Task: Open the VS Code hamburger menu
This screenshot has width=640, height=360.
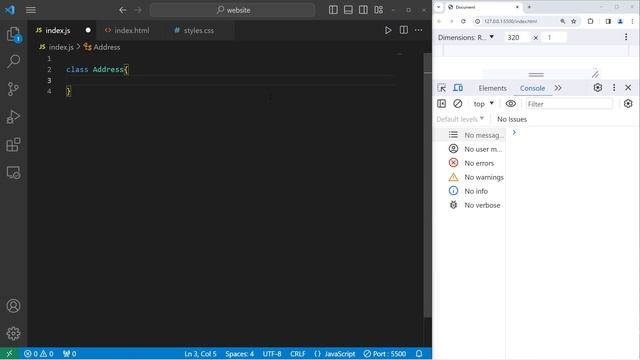Action: click(x=31, y=10)
